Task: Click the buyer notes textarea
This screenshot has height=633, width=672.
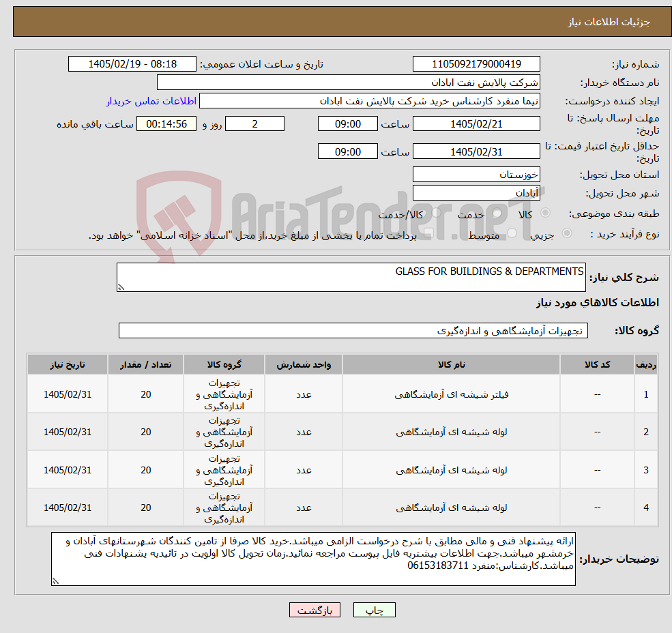Action: point(313,559)
